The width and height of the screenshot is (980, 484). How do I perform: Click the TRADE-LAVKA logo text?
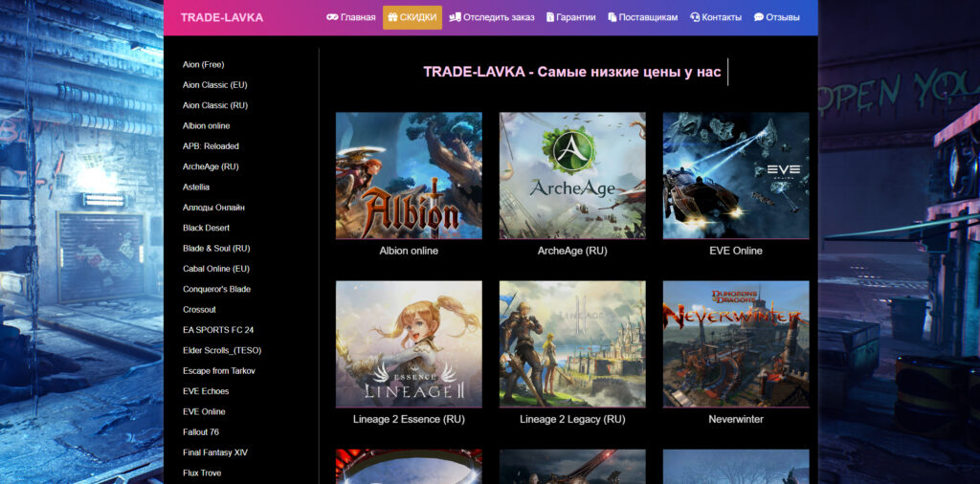[x=222, y=17]
